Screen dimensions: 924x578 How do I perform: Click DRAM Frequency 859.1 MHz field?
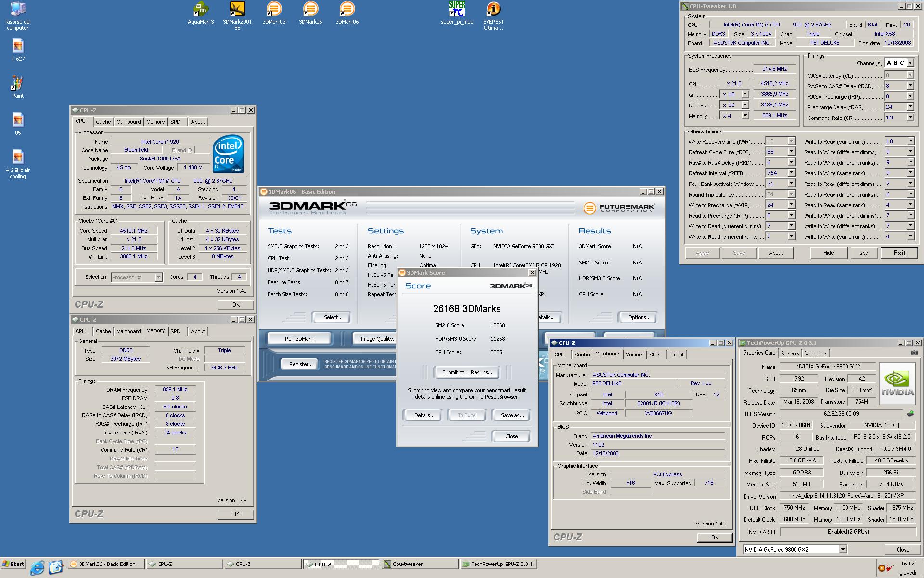[175, 389]
